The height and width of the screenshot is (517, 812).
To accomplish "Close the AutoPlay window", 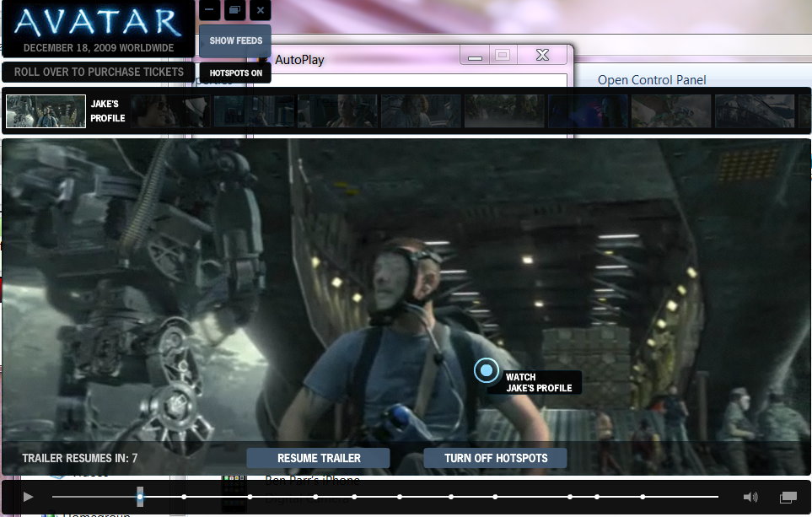I will point(542,55).
